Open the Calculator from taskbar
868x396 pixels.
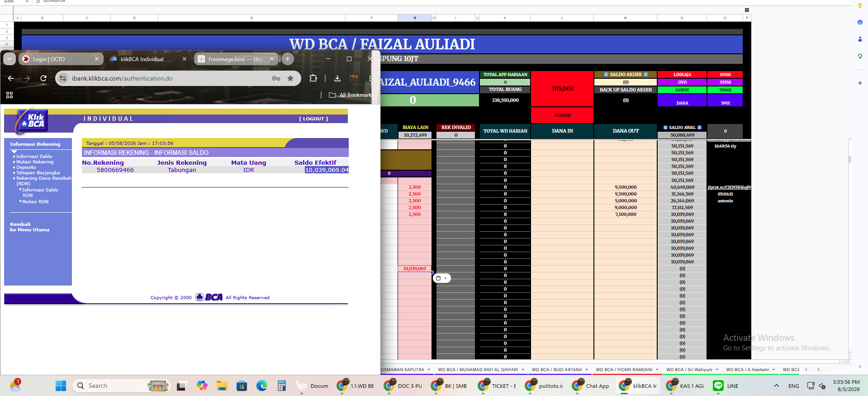[282, 386]
